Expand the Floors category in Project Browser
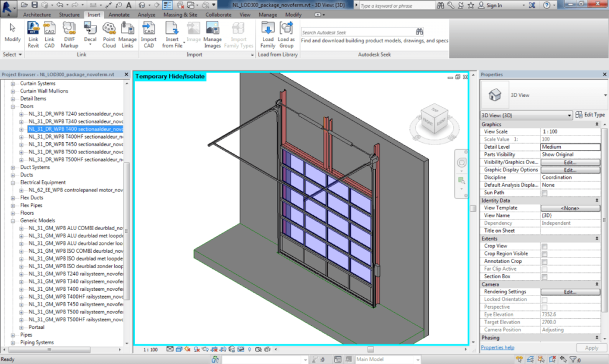Viewport: 609px width, 364px height. [x=13, y=212]
